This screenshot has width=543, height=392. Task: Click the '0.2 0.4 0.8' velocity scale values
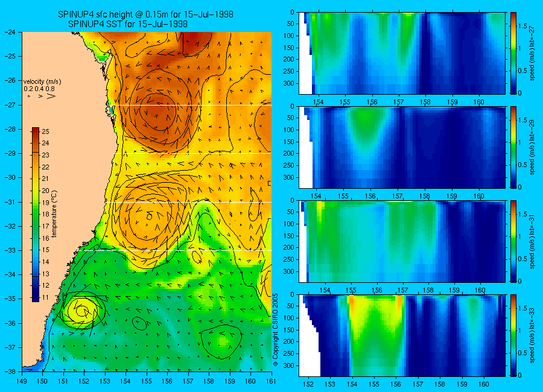(39, 89)
